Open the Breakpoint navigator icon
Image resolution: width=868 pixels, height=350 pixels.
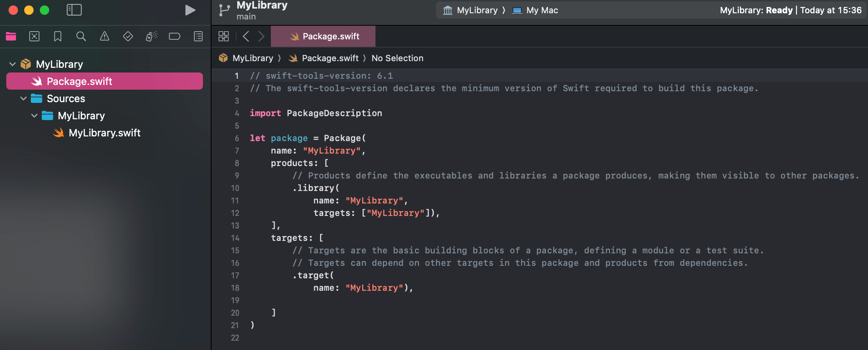coord(174,36)
